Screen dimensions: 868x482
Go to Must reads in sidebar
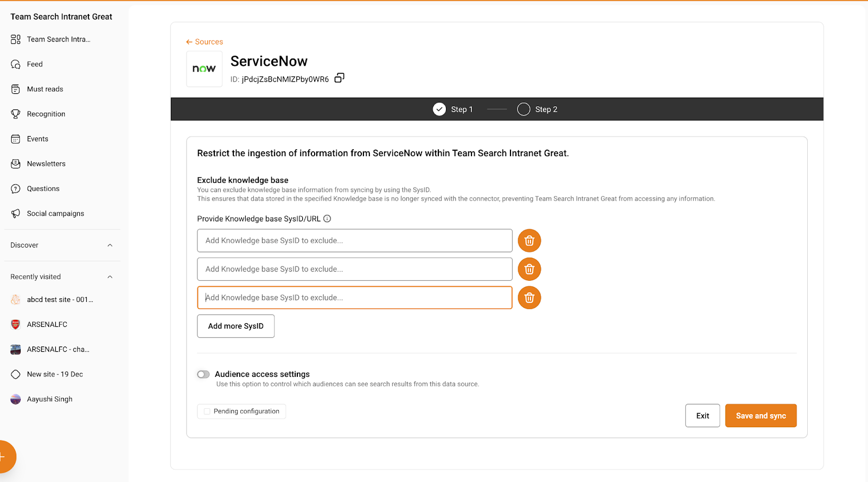click(x=45, y=89)
